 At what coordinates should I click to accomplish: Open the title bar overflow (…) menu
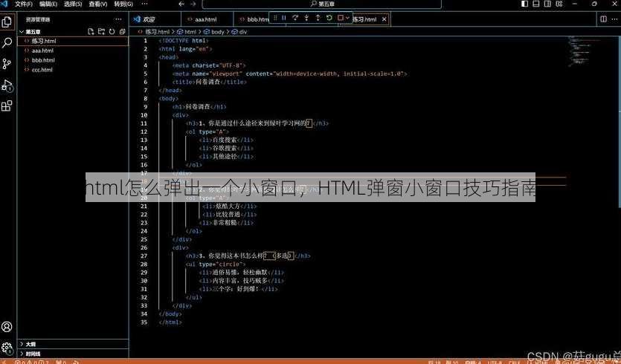click(x=144, y=4)
